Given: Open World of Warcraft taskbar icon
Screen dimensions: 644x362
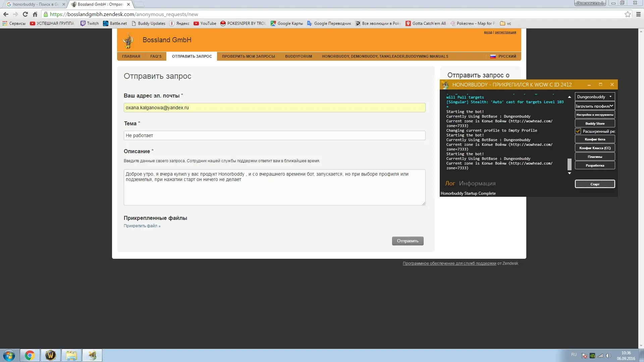Looking at the screenshot, I should click(x=50, y=355).
